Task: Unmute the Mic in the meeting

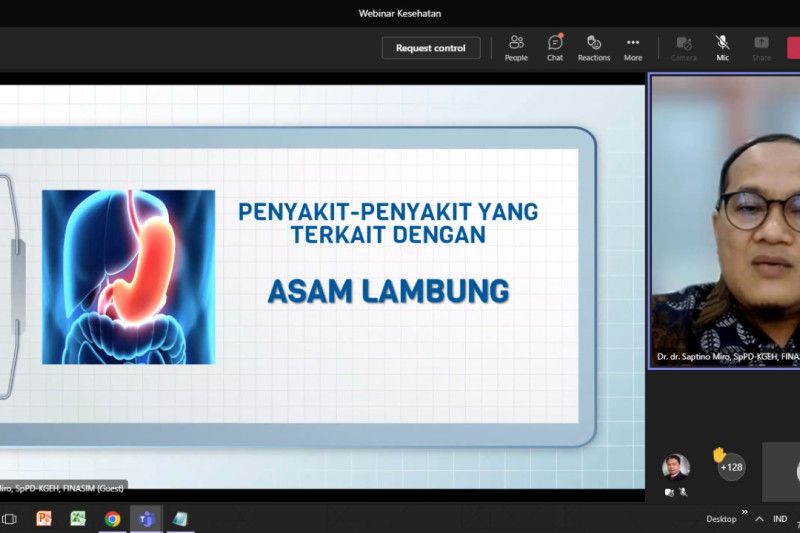Action: pos(722,47)
